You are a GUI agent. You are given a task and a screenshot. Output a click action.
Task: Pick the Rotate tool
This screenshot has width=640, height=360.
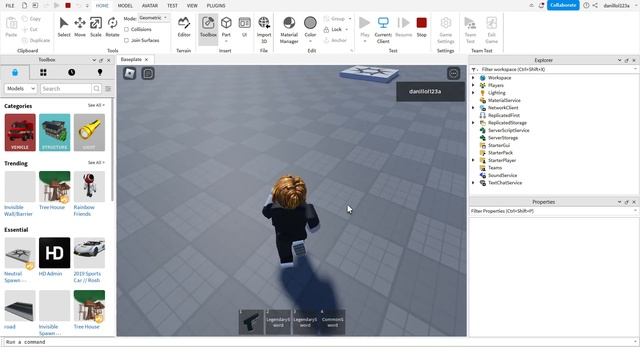[112, 27]
